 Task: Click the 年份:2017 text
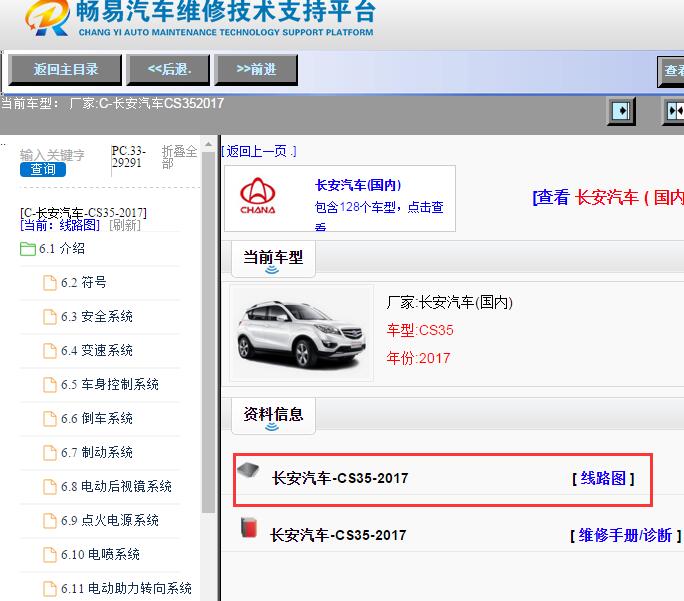tap(418, 359)
